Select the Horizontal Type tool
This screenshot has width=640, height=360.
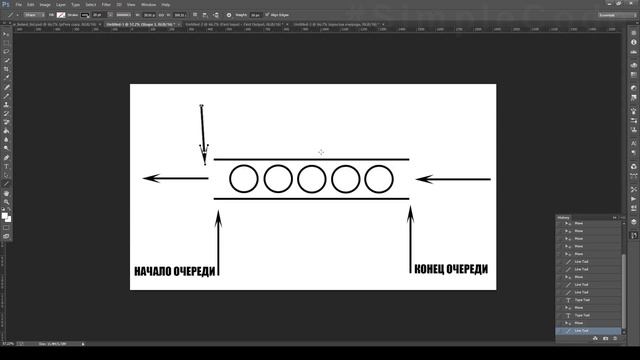point(6,167)
